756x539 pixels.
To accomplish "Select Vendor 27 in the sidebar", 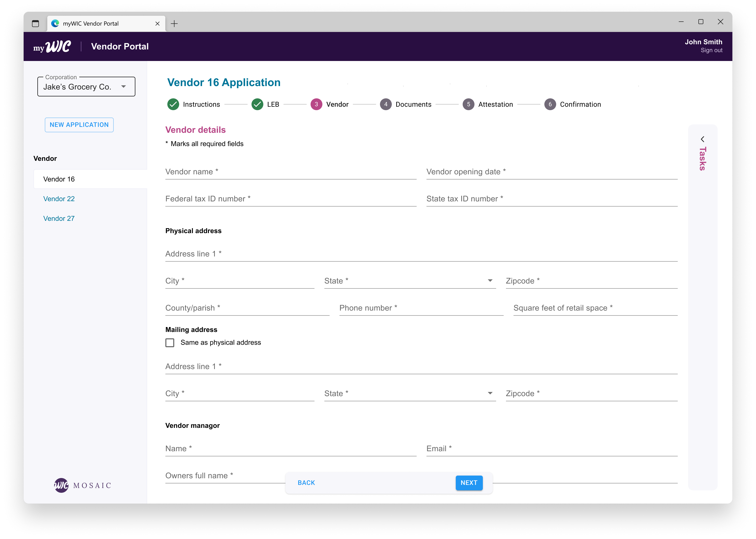I will [x=59, y=218].
